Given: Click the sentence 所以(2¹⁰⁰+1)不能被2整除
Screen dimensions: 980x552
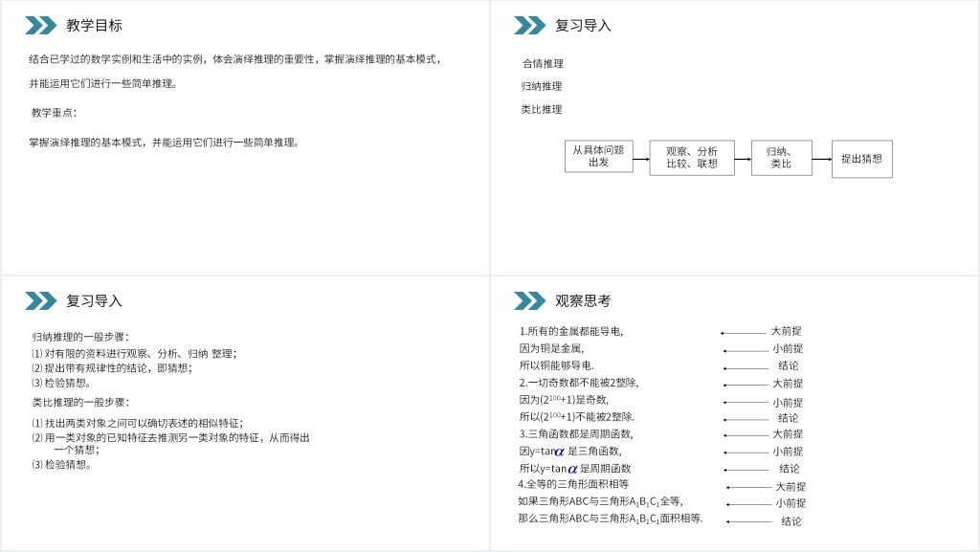Looking at the screenshot, I should click(576, 416).
